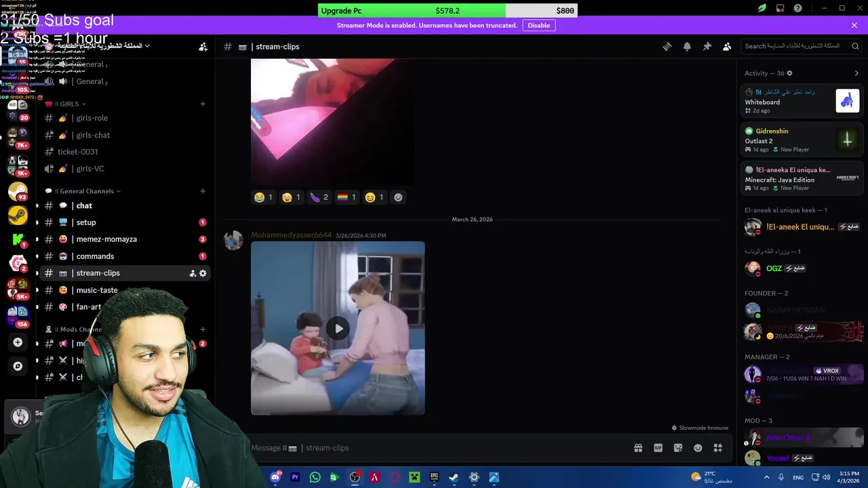Open Mohammedyasser6444 user profile
This screenshot has width=868, height=488.
[291, 235]
